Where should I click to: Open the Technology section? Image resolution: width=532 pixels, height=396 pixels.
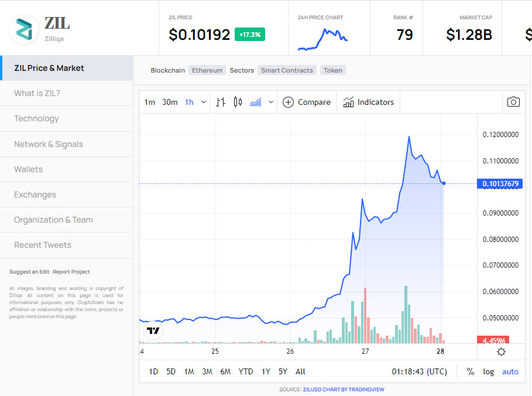coord(67,118)
